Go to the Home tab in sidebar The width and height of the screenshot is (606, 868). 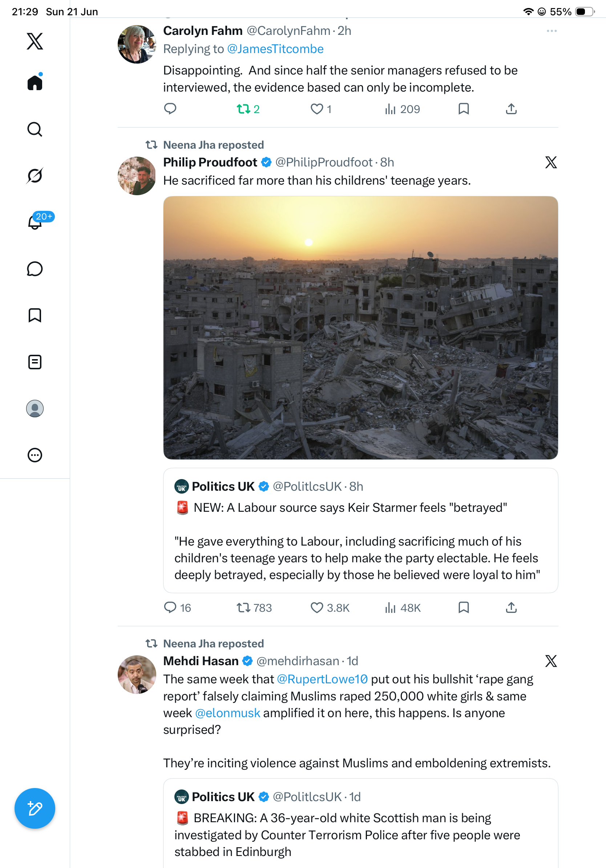point(35,82)
